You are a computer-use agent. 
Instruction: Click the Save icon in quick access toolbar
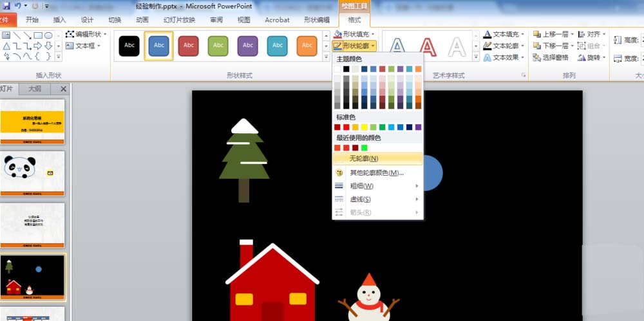(x=6, y=6)
